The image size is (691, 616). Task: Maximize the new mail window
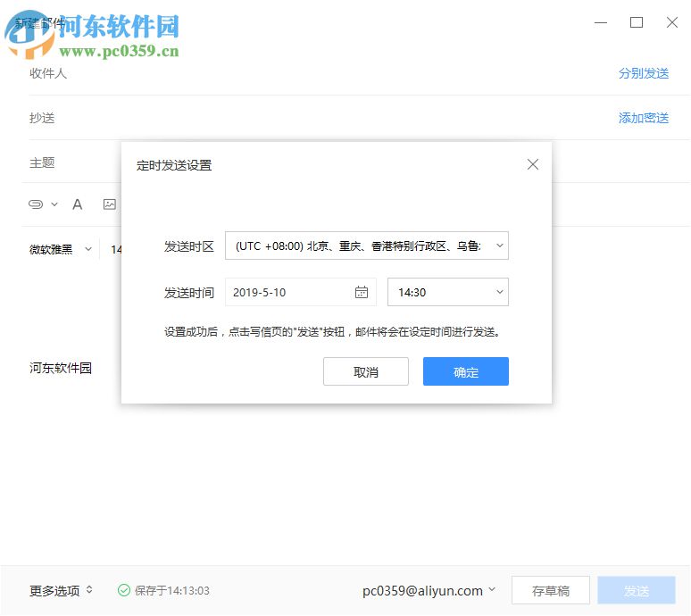(637, 22)
